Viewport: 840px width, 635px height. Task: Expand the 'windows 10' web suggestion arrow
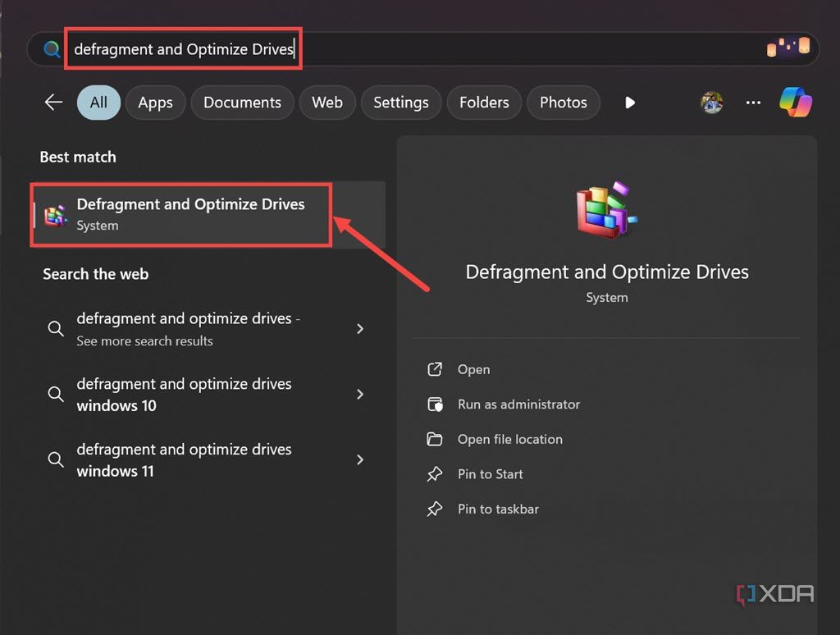click(360, 395)
